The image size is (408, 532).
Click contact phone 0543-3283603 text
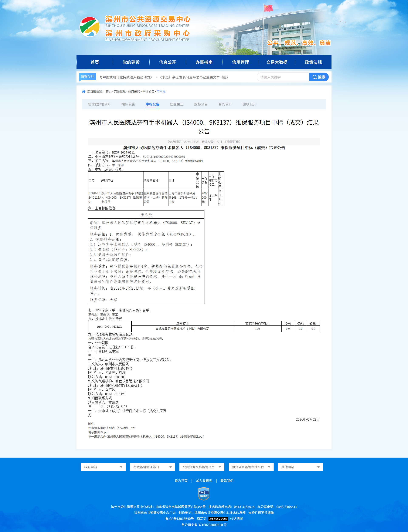pyautogui.click(x=115, y=377)
